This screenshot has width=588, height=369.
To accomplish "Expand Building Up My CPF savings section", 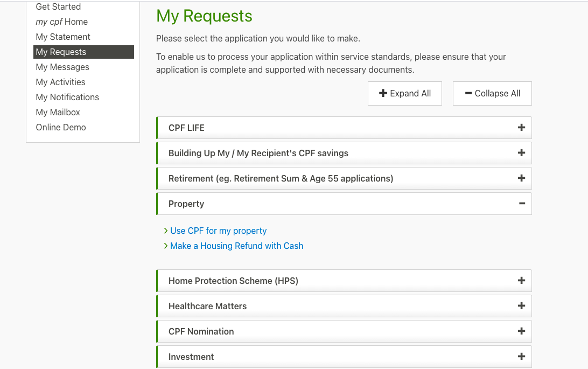I will coord(344,153).
